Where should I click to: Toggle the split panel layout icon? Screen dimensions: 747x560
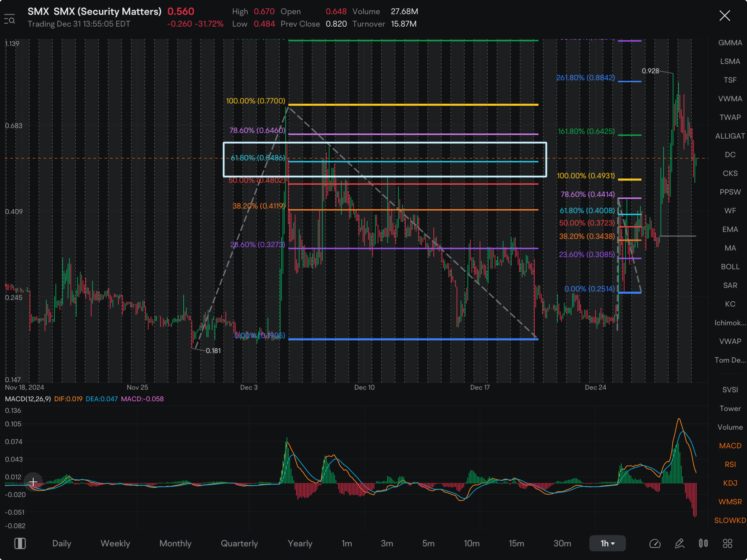pyautogui.click(x=20, y=543)
